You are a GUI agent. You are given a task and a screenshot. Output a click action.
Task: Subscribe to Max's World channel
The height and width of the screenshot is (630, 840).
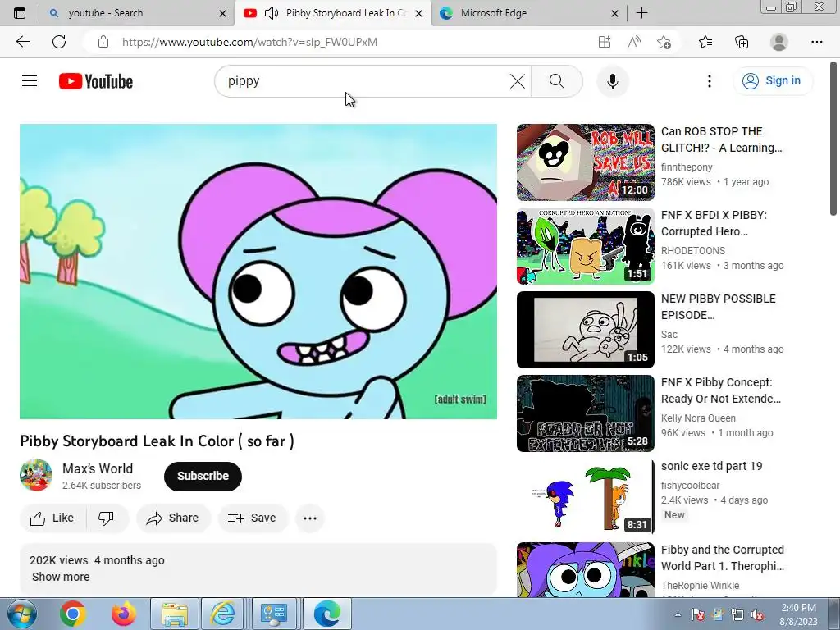(203, 477)
